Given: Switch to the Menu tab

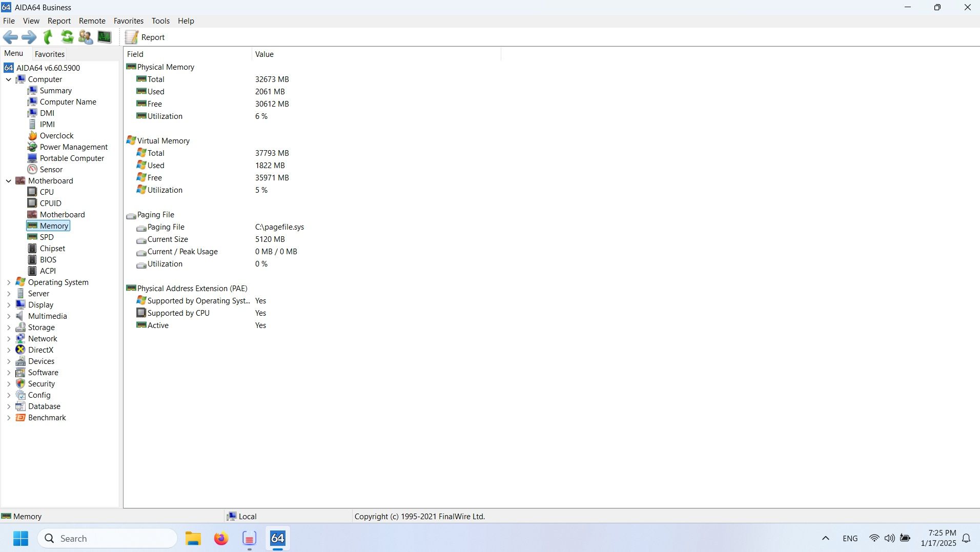Looking at the screenshot, I should (x=14, y=53).
